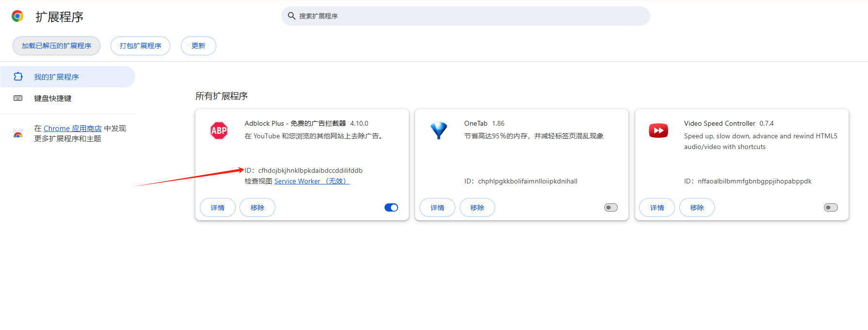
Task: Open 详情 for Adblock Plus
Action: tap(218, 208)
